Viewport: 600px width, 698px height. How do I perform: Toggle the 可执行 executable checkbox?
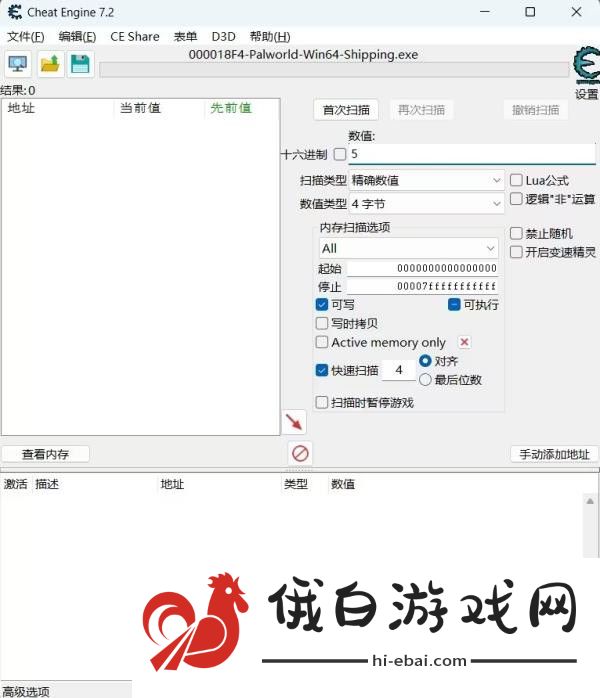454,304
